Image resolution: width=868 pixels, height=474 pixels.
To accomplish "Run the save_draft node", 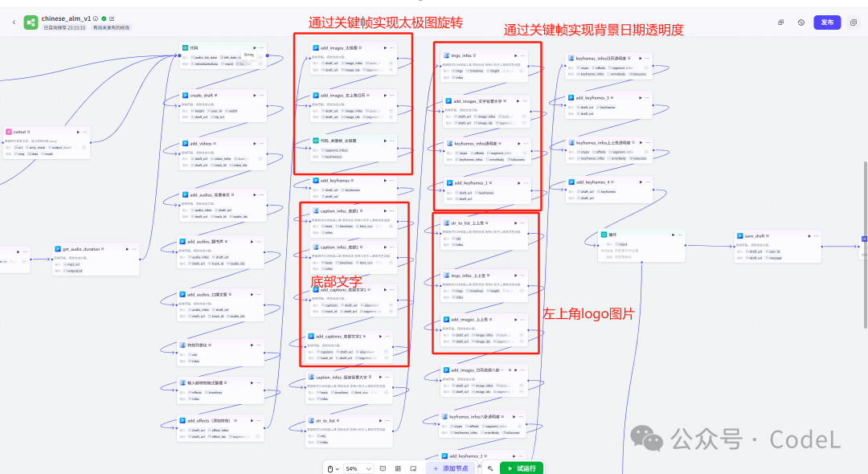I will point(809,236).
